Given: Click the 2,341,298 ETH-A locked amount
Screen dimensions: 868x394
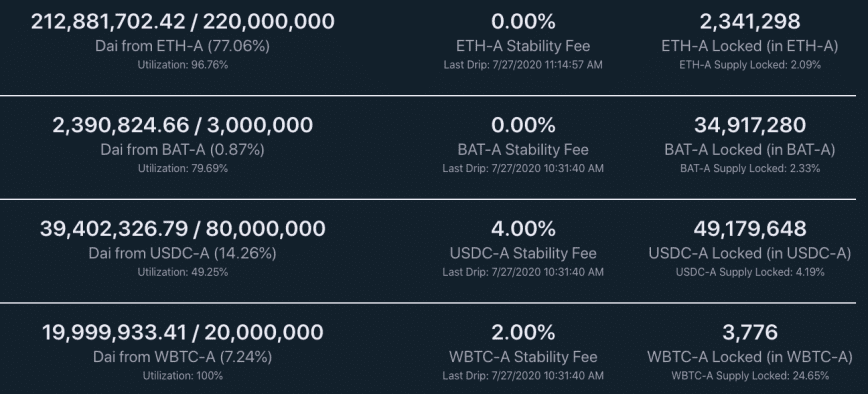Looking at the screenshot, I should (750, 22).
